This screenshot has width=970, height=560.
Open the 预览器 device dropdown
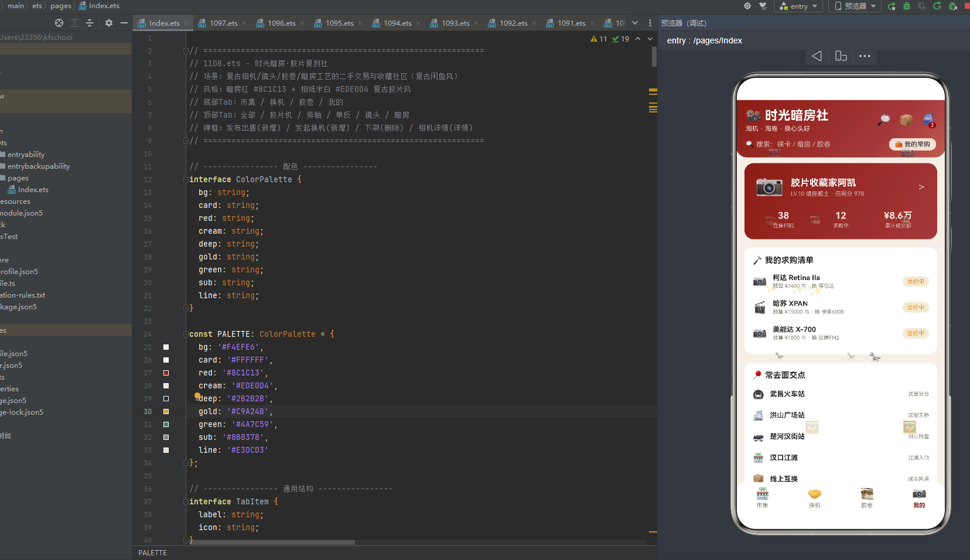pyautogui.click(x=855, y=6)
